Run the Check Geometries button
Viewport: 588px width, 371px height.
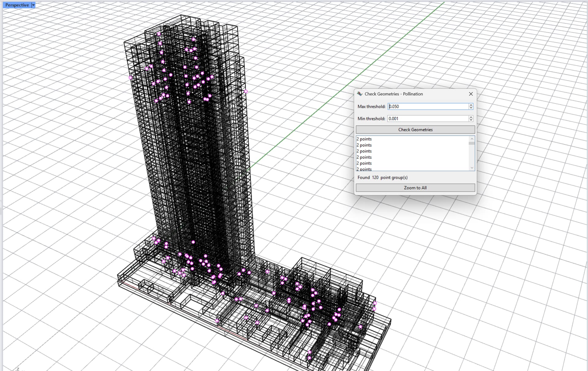point(415,130)
